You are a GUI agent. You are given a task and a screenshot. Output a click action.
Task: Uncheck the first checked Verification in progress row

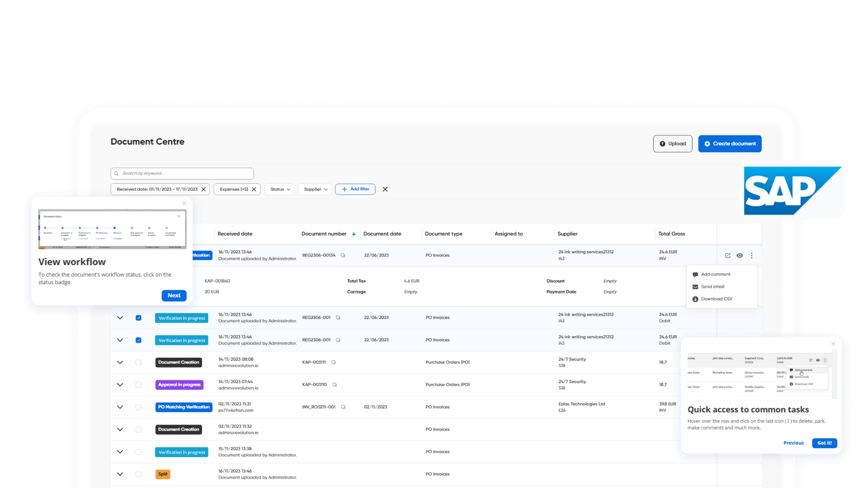pos(138,318)
